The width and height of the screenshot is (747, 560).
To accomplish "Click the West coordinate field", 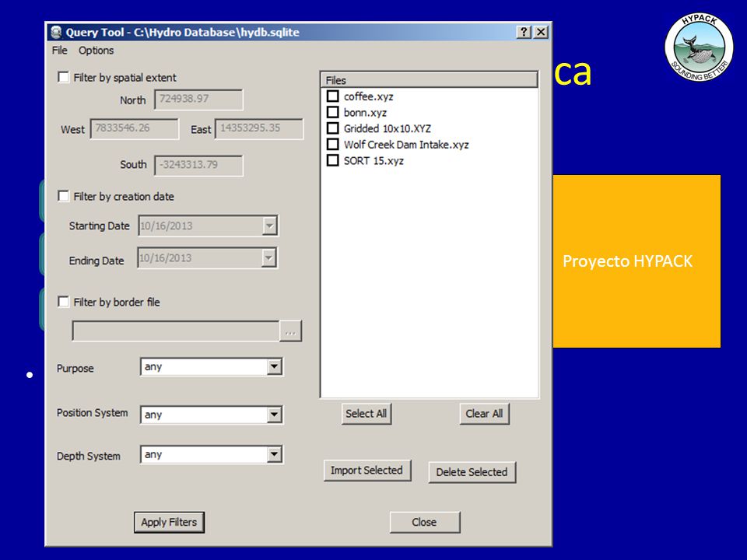I will [x=135, y=128].
